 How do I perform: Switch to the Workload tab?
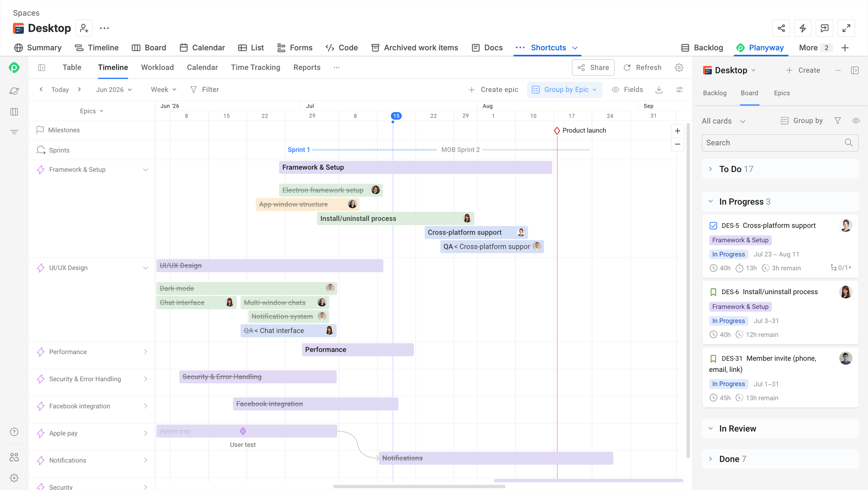157,68
